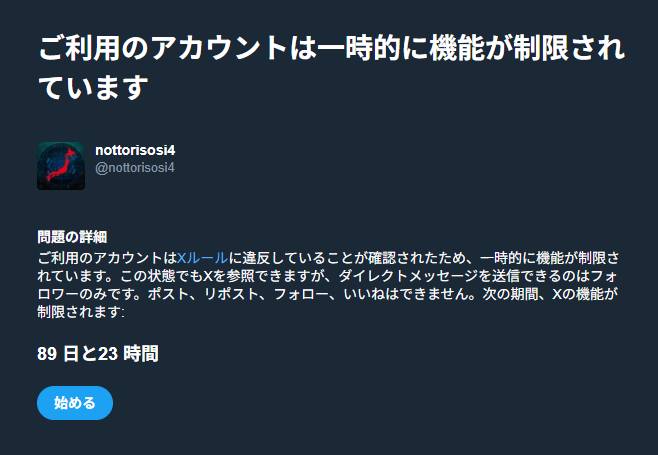Click the phrase 次の期間 in the paragraph
658x455 pixels.
coord(510,294)
